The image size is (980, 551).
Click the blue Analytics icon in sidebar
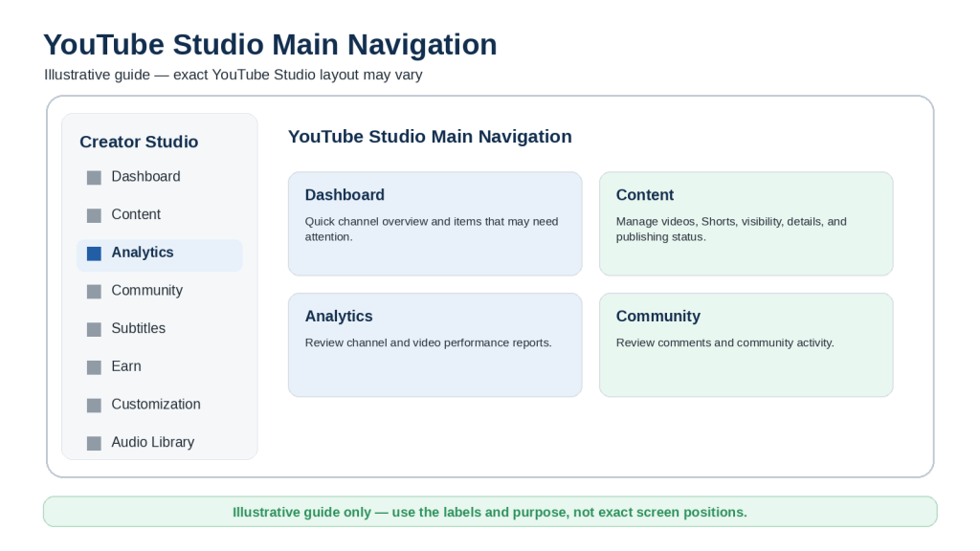pyautogui.click(x=94, y=253)
